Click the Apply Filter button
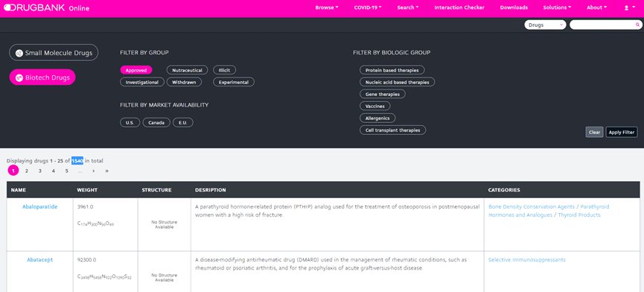 tap(622, 133)
